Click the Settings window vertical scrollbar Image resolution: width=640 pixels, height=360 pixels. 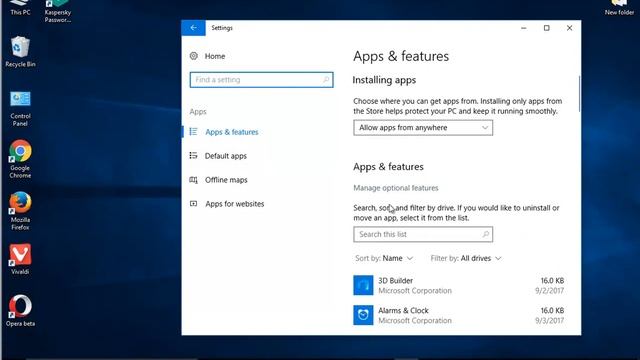(x=579, y=94)
